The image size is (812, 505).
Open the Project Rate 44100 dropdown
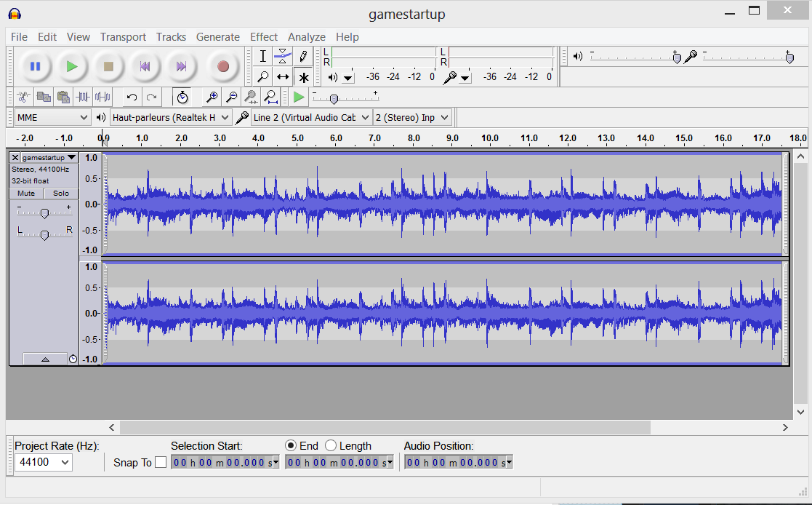44,462
